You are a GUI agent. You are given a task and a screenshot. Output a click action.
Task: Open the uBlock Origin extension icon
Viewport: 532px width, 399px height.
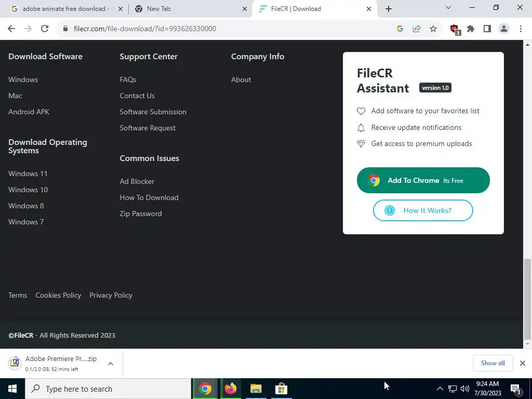[x=455, y=29]
